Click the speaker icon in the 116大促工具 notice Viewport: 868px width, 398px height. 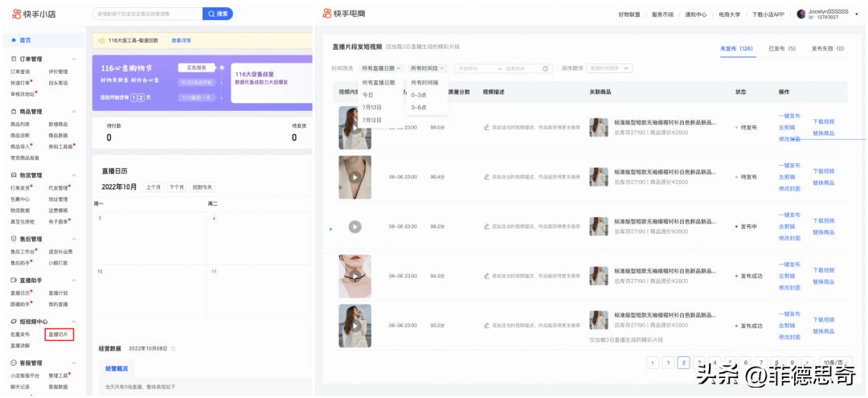[101, 40]
